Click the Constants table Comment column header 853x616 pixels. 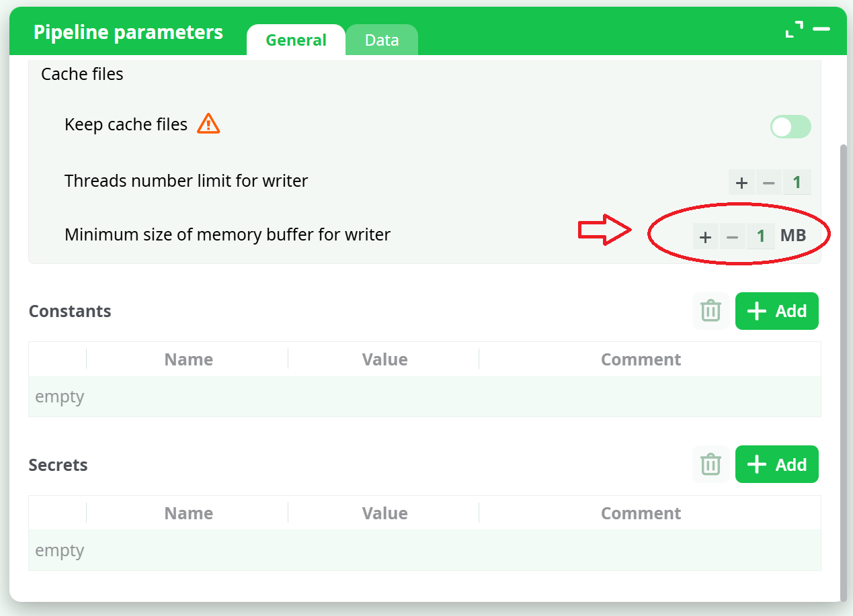click(x=641, y=359)
